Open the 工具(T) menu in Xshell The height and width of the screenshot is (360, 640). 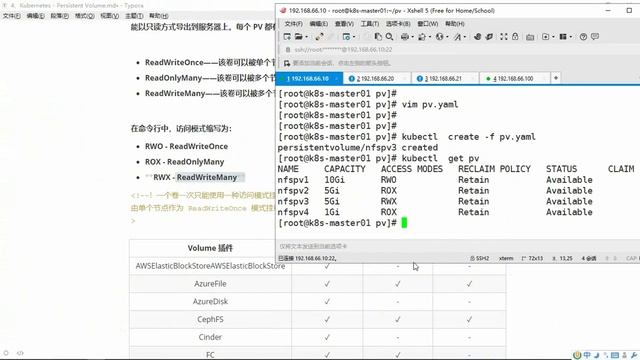pos(370,24)
